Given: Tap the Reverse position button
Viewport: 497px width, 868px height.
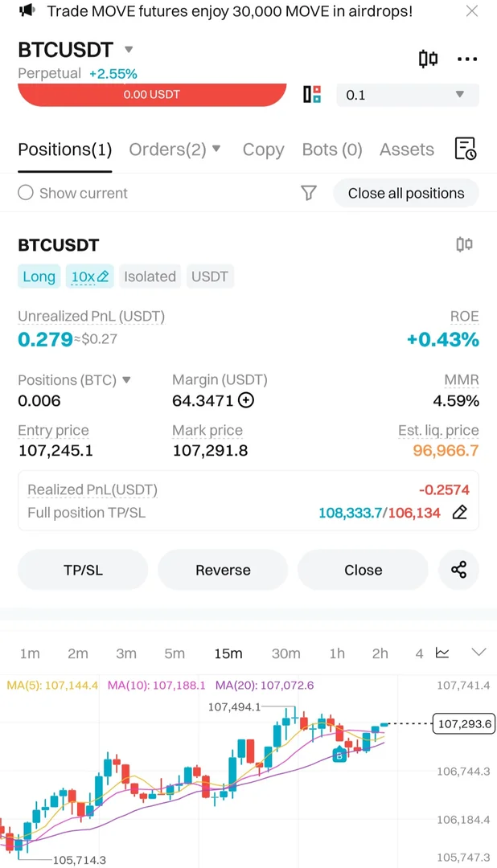Looking at the screenshot, I should coord(223,570).
